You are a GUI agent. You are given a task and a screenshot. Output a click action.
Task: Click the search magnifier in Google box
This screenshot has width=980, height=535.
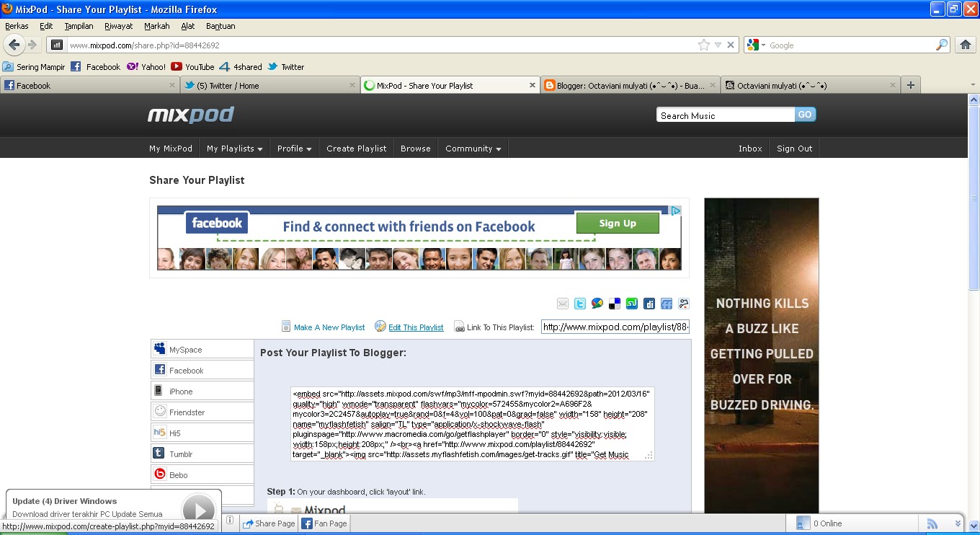942,45
